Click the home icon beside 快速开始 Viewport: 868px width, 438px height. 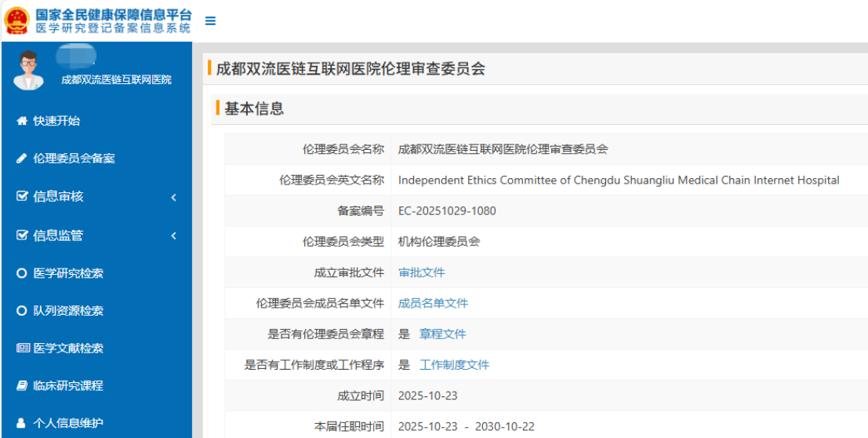click(22, 121)
